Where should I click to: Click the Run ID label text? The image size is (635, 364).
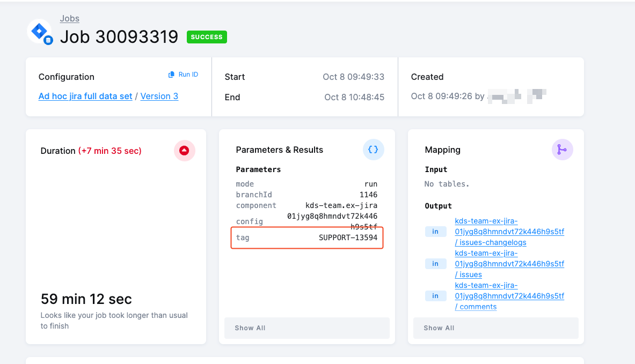[x=188, y=75]
